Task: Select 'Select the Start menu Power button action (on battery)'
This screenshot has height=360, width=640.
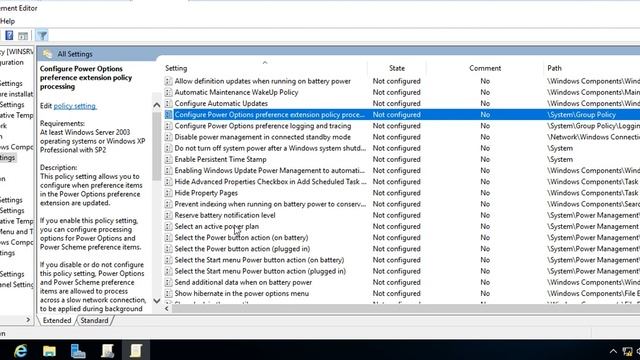Action: tap(259, 260)
